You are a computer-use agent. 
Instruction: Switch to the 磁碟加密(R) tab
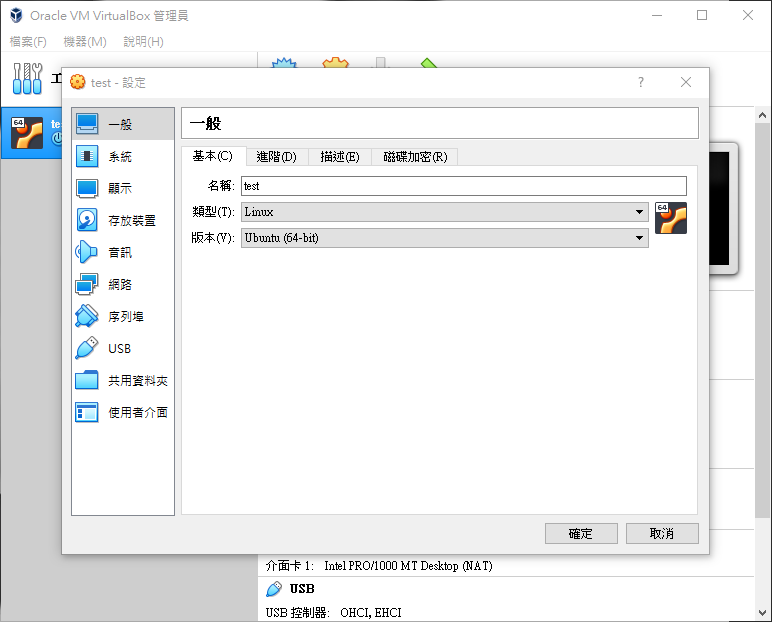click(x=415, y=157)
